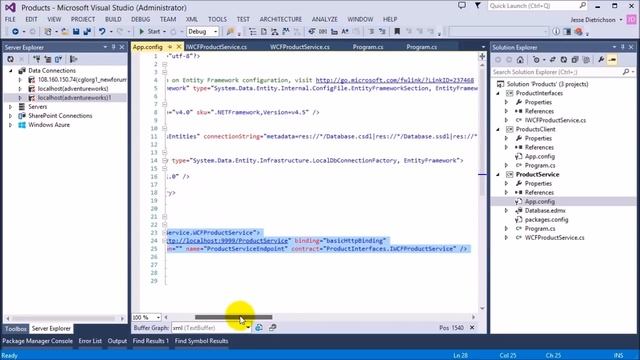Click the Server Explorer horizontal scrollbar
The height and width of the screenshot is (360, 640).
[64, 318]
